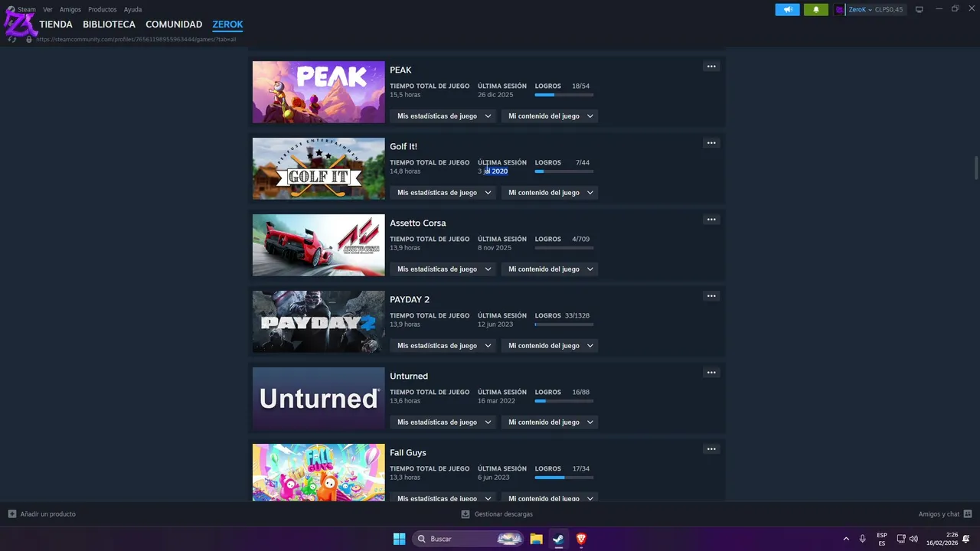The height and width of the screenshot is (551, 980).
Task: Show hidden system tray icons
Action: pyautogui.click(x=846, y=539)
